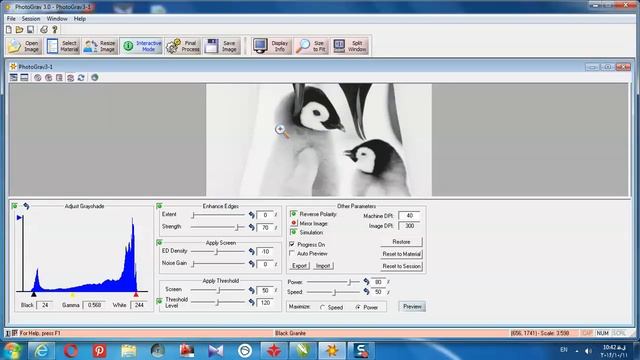Toggle Reverse Polarity indicator
Image resolution: width=640 pixels, height=360 pixels.
click(293, 213)
